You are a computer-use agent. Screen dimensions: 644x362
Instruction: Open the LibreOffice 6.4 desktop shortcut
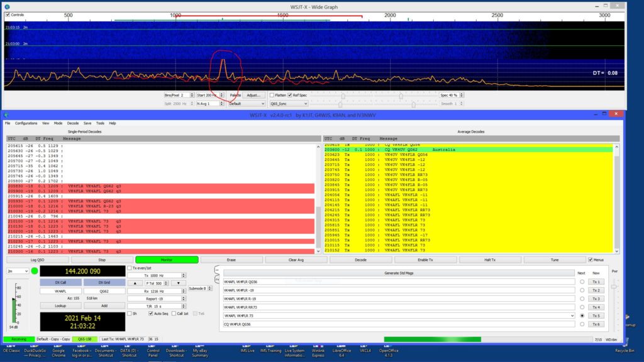click(x=341, y=351)
